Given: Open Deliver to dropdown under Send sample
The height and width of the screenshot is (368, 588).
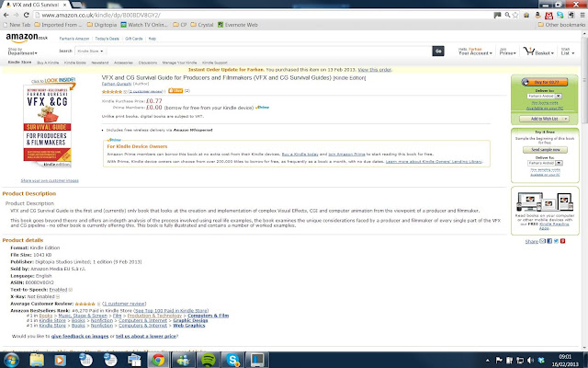Looking at the screenshot, I should click(x=545, y=163).
